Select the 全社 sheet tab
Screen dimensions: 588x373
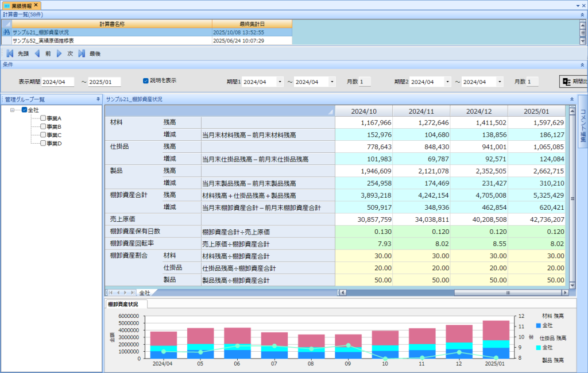tap(145, 293)
